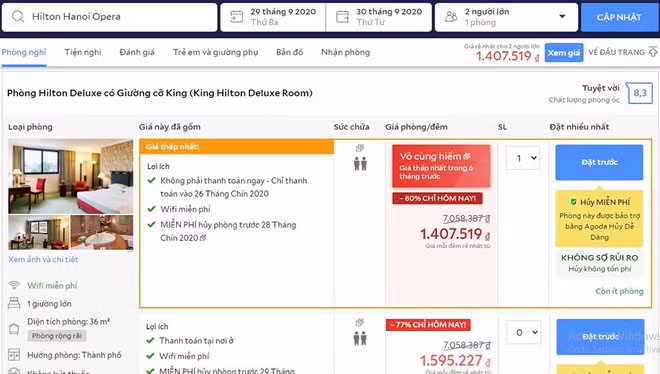Image resolution: width=660 pixels, height=374 pixels.
Task: Click the Vô cùng hiếm red banner
Action: (441, 166)
